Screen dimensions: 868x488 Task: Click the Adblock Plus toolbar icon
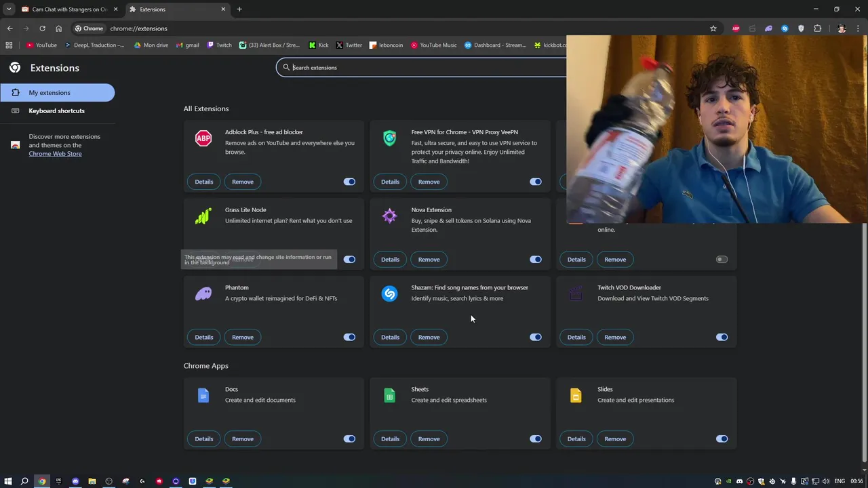pyautogui.click(x=736, y=28)
